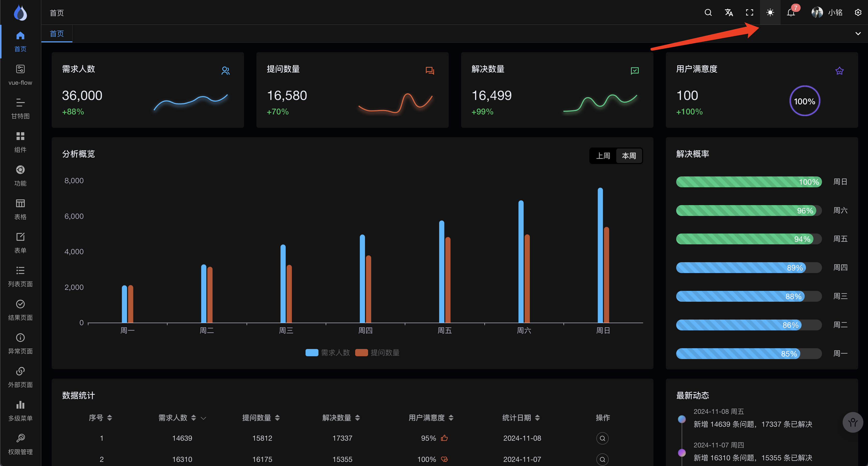Expand the tab bar chevron dropdown
This screenshot has height=466, width=868.
[x=858, y=34]
